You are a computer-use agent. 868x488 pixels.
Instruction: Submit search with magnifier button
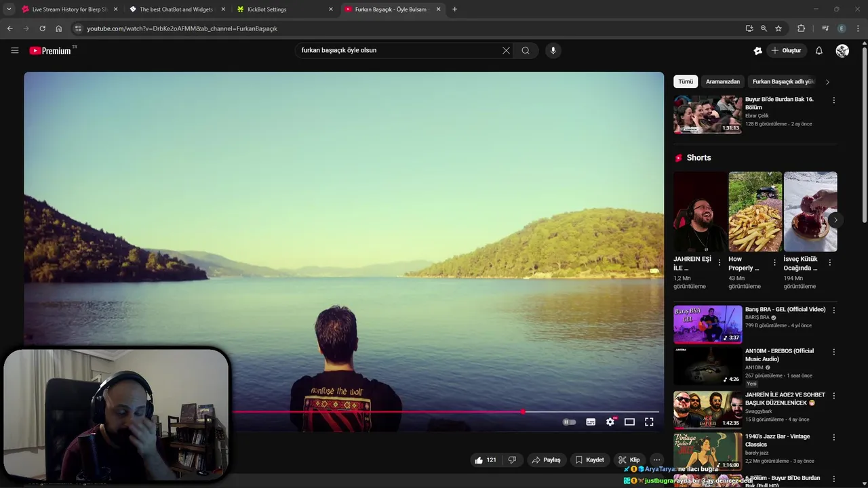pyautogui.click(x=526, y=50)
